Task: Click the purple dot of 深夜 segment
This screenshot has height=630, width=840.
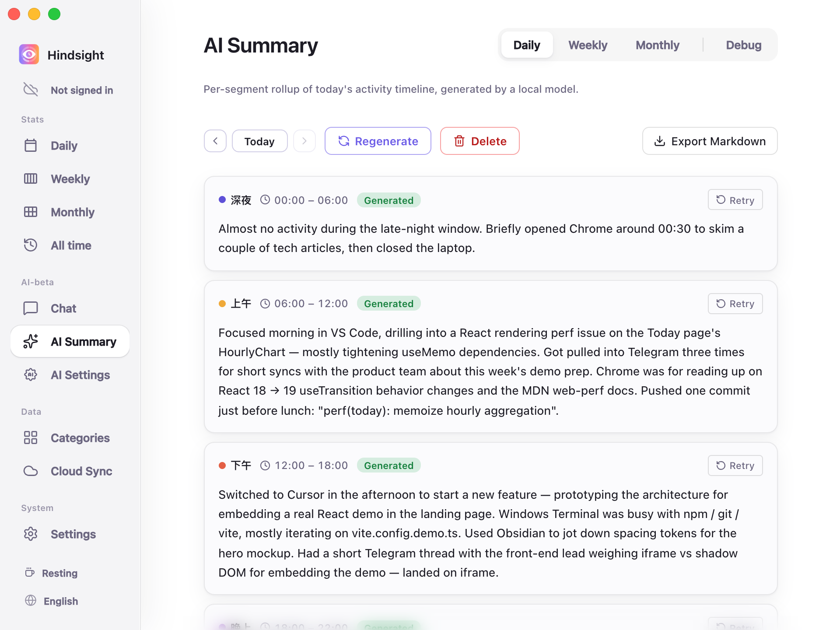Action: click(222, 200)
